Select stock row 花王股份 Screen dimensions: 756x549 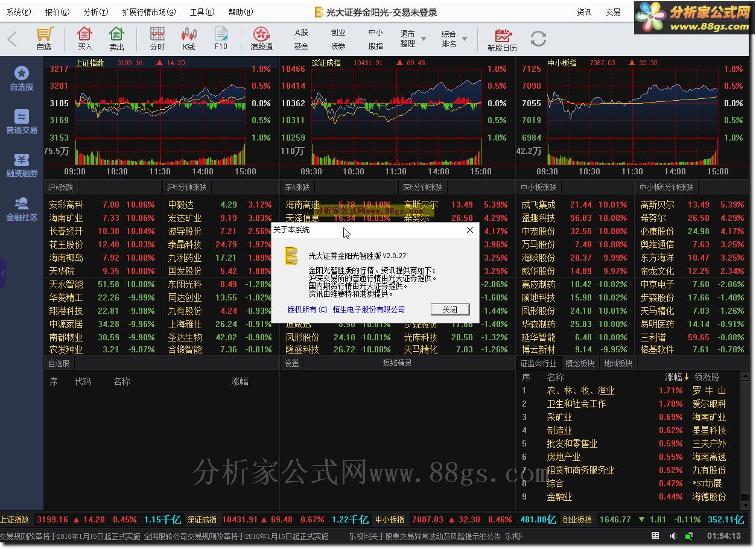click(102, 244)
